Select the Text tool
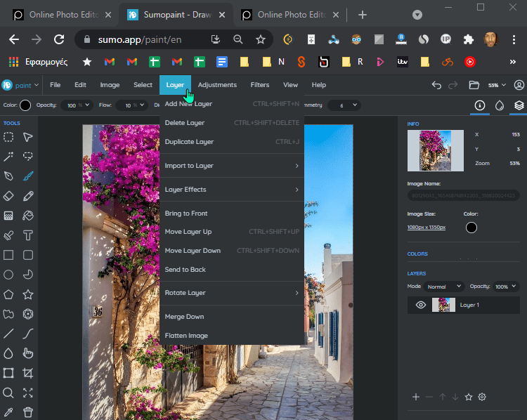Image resolution: width=527 pixels, height=420 pixels. point(28,235)
